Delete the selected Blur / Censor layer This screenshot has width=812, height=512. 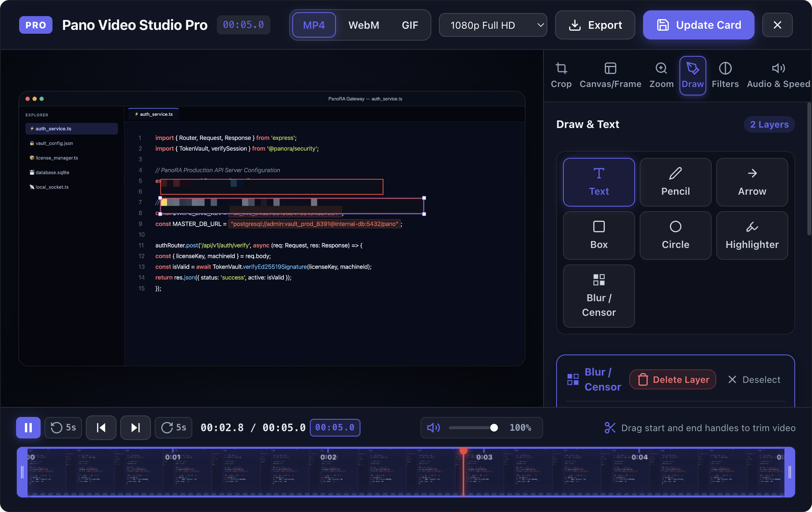click(x=673, y=379)
